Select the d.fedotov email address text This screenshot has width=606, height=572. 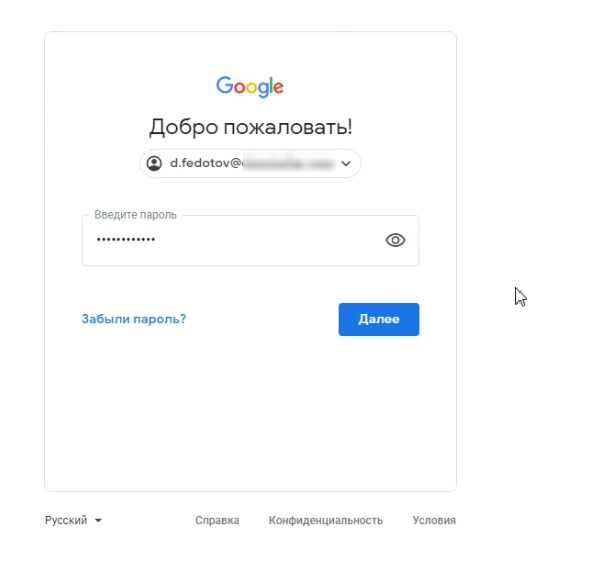point(205,163)
